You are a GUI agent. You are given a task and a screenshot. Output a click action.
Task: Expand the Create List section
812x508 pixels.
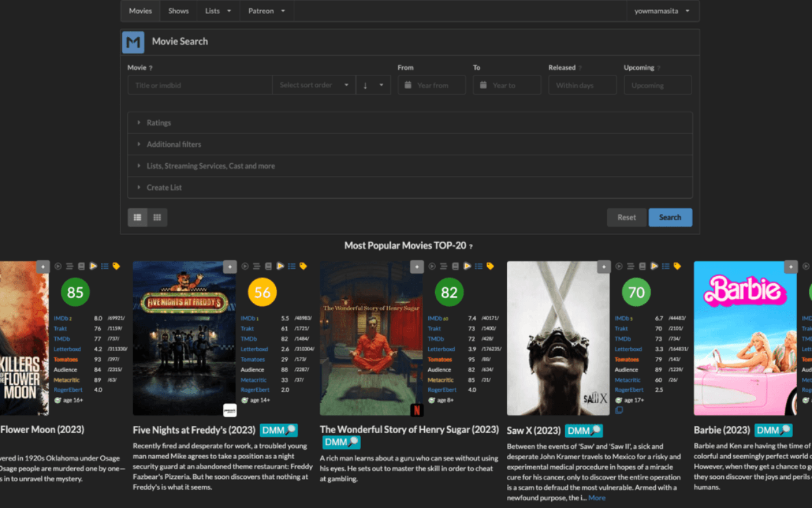(410, 187)
